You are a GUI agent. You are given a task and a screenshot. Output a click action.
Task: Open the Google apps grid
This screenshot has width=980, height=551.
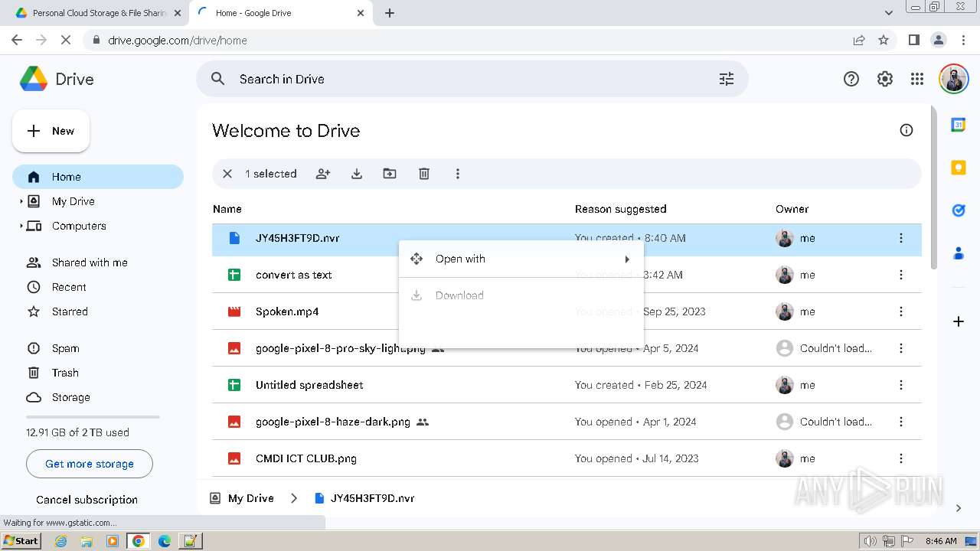click(x=917, y=79)
